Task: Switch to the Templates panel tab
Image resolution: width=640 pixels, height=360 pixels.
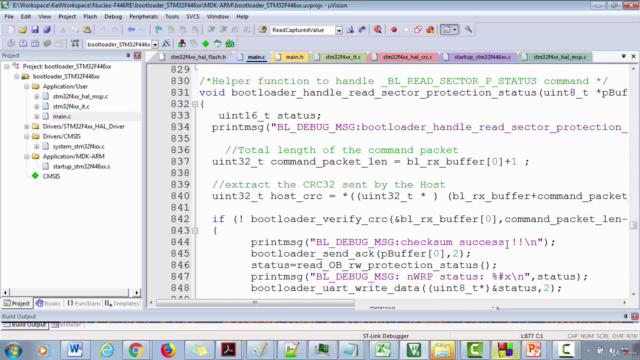Action: point(122,303)
